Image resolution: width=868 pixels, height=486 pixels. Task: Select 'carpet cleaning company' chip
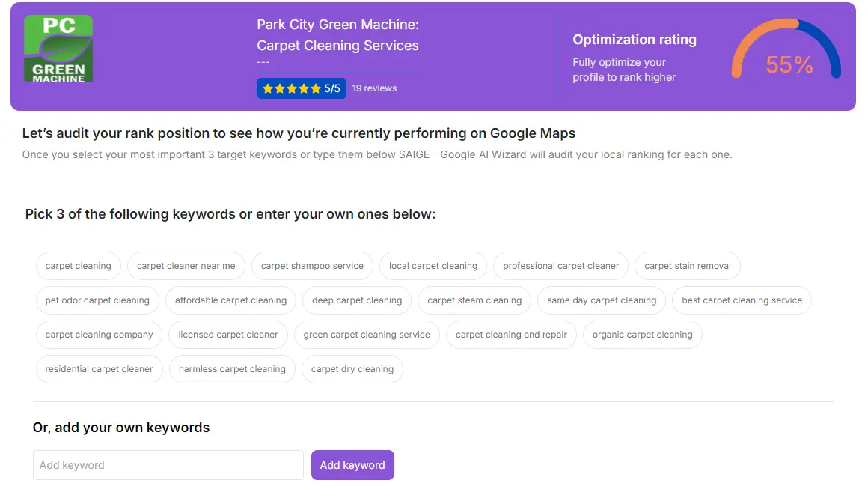point(99,335)
